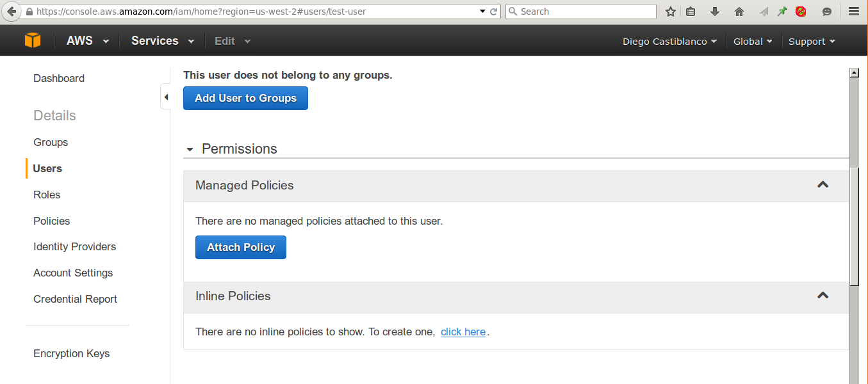Click the green pushpin extension icon
Viewport: 868px width, 384px height.
coord(782,12)
